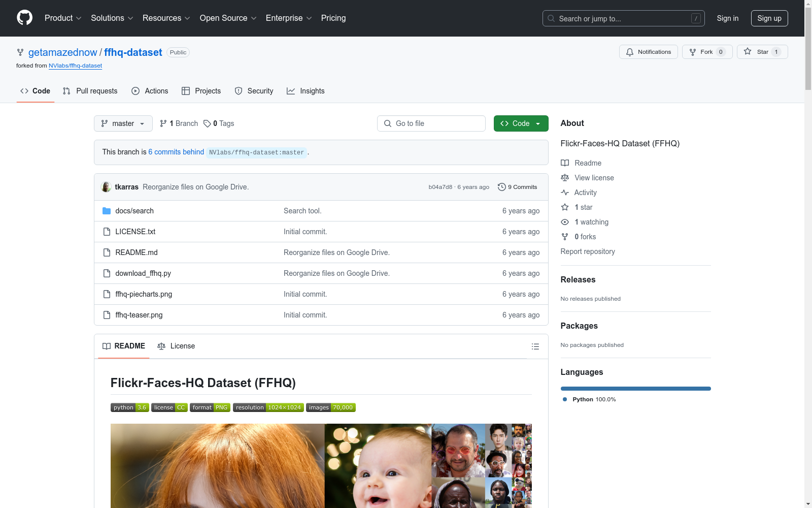Switch to the Pull requests tab

90,91
